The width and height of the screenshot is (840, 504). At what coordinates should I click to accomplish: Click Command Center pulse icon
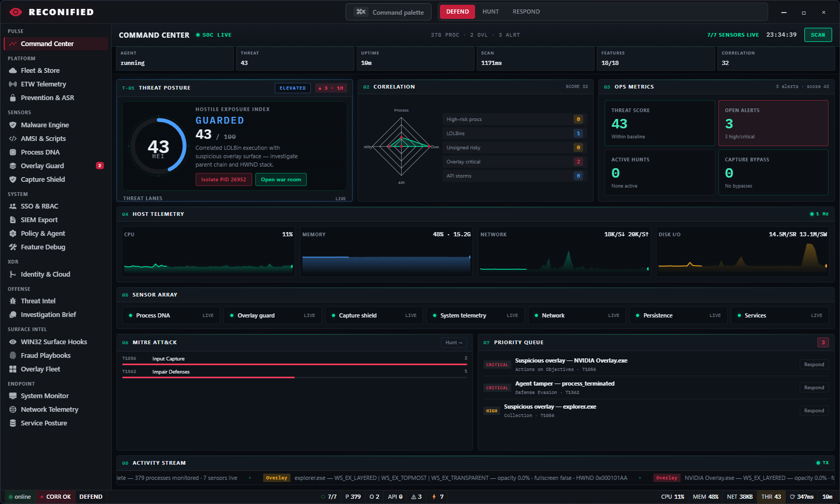pyautogui.click(x=13, y=44)
